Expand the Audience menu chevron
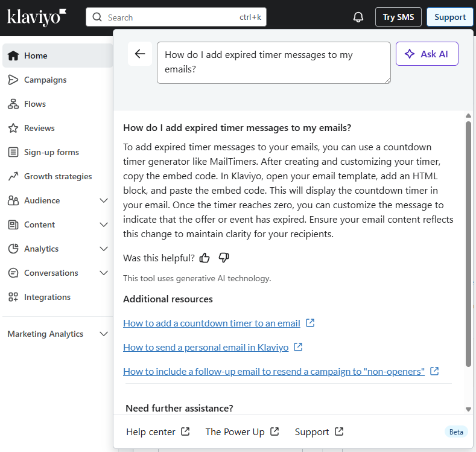Image resolution: width=476 pixels, height=452 pixels. click(x=104, y=200)
